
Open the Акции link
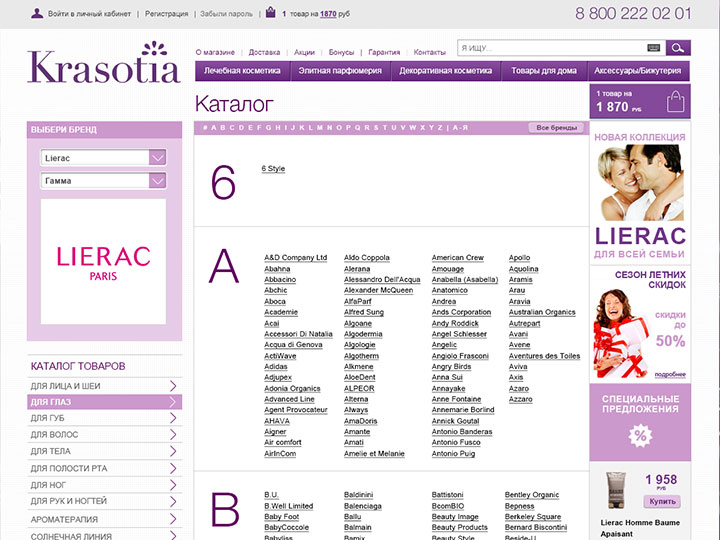(304, 52)
